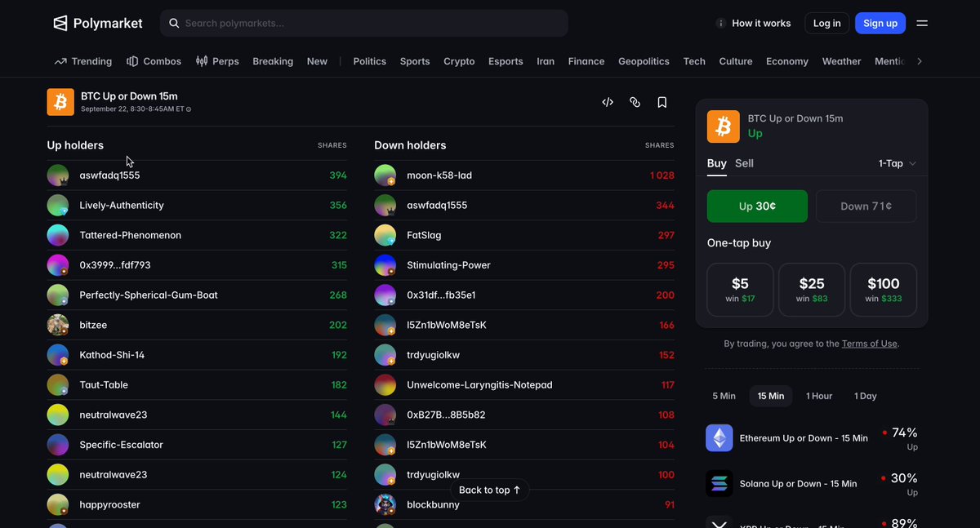
Task: Buy with the $25 one-tap button
Action: [812, 290]
